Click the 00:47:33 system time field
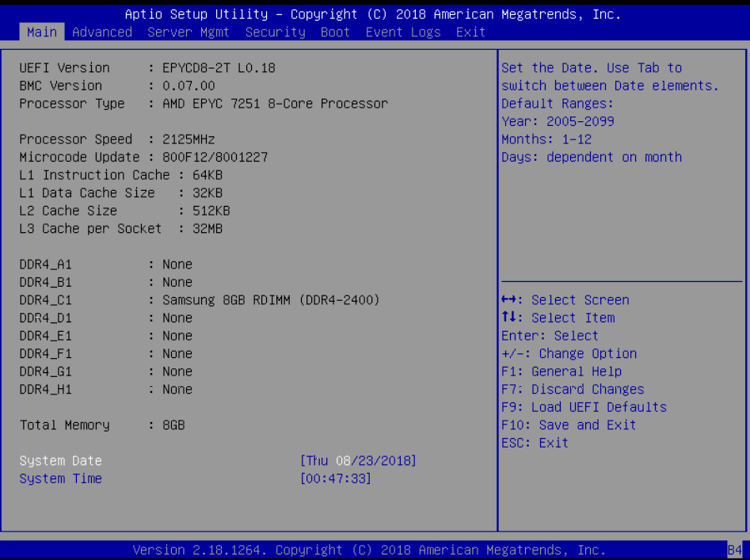 coord(336,478)
